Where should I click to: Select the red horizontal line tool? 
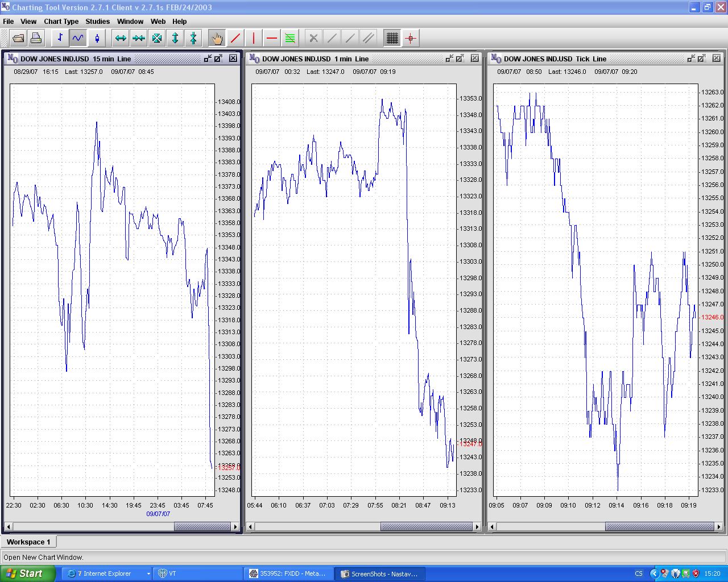click(272, 38)
